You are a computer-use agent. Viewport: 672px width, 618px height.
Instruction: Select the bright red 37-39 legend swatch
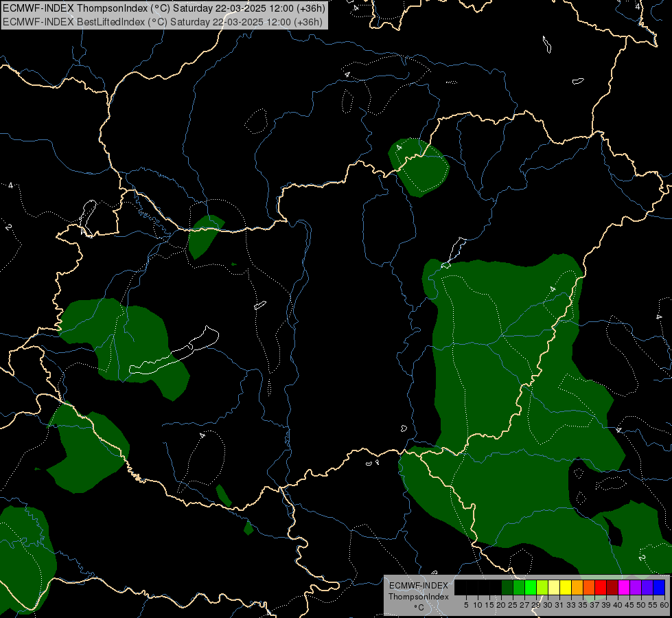pyautogui.click(x=601, y=587)
